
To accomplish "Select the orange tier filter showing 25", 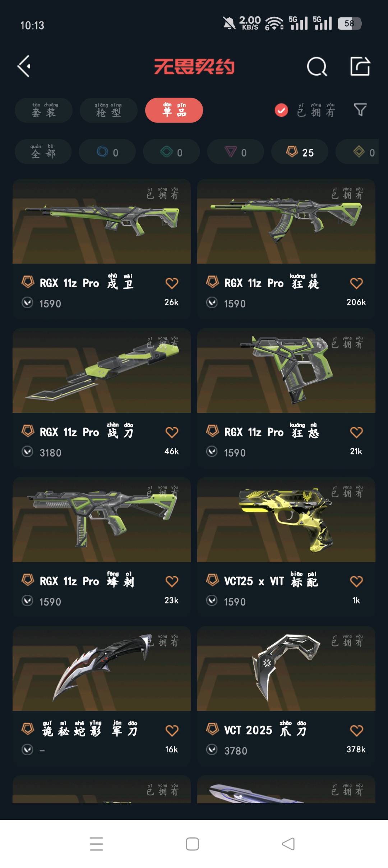I will (300, 152).
